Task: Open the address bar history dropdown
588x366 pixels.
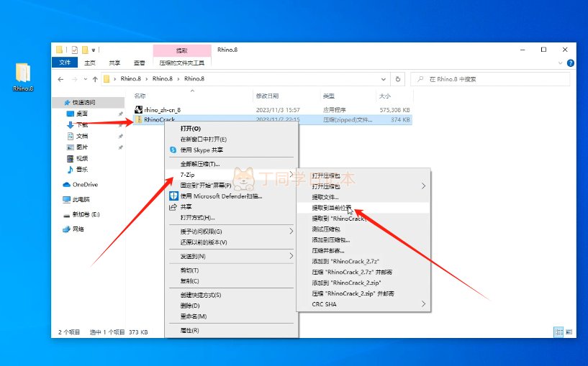Action: (384, 79)
